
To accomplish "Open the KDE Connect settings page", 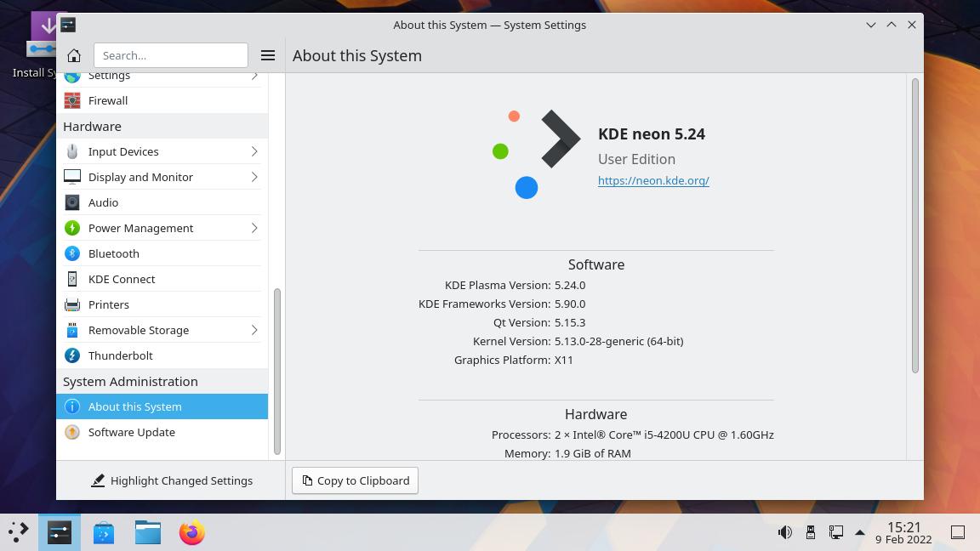I will [162, 279].
